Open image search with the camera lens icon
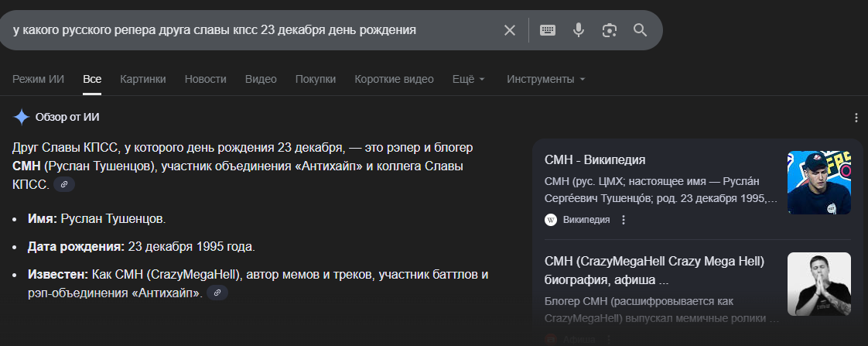868x346 pixels. [x=610, y=30]
